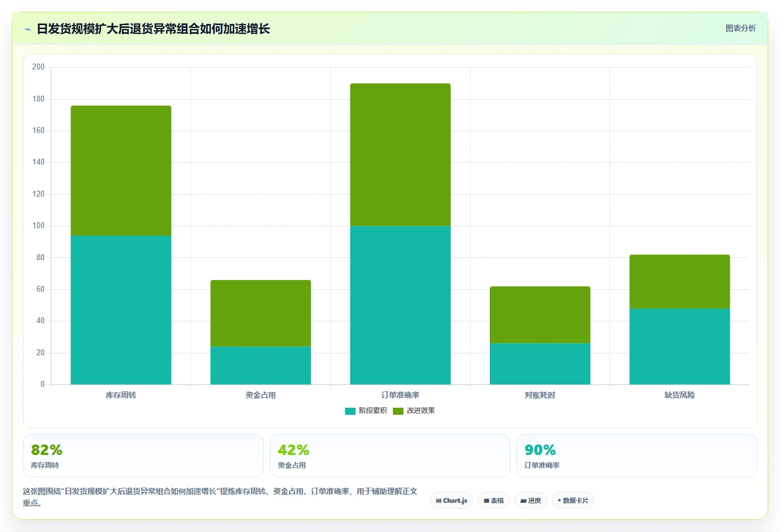Viewport: 780px width, 532px height.
Task: Click the chart title 日发货规模扩大后退货异常组合如何加速增长
Action: pyautogui.click(x=153, y=29)
